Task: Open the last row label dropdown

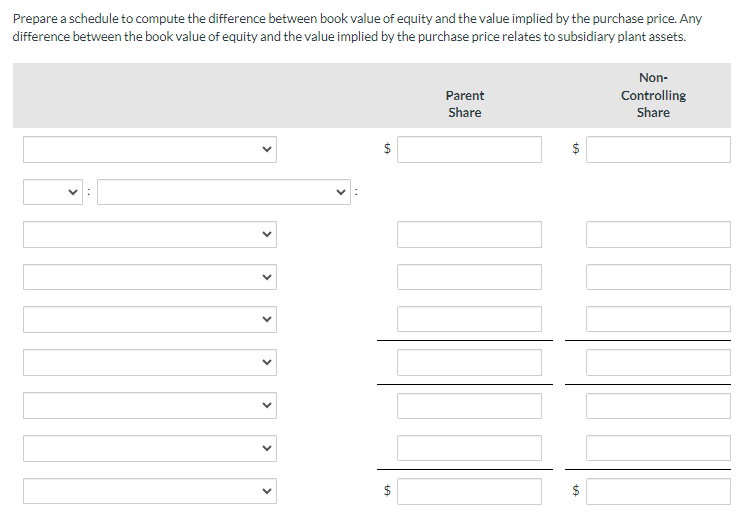Action: point(150,491)
